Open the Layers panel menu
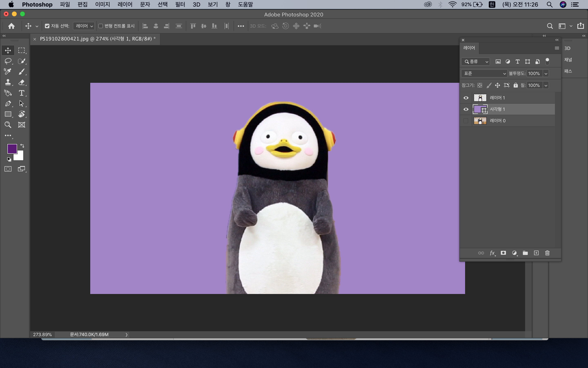The image size is (588, 368). tap(557, 48)
